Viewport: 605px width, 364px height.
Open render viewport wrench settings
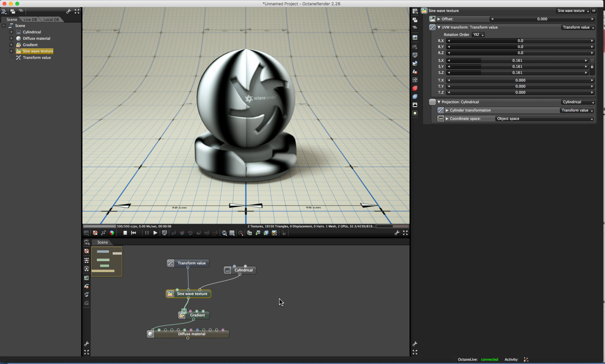pos(397,233)
